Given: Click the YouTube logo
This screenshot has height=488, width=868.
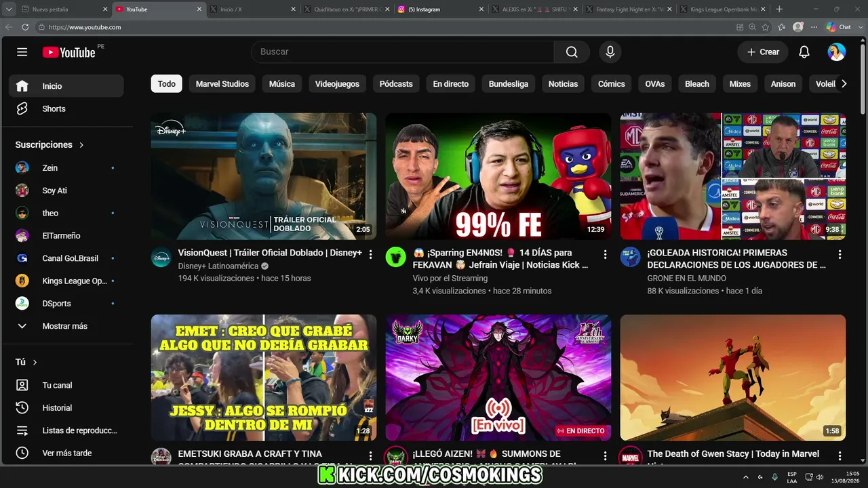Looking at the screenshot, I should [x=68, y=52].
